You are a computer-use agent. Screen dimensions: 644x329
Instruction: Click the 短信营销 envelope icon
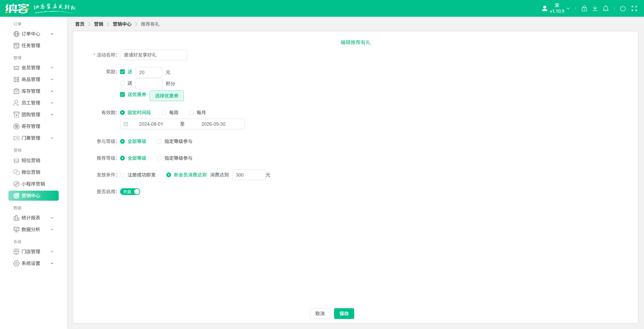pos(16,160)
